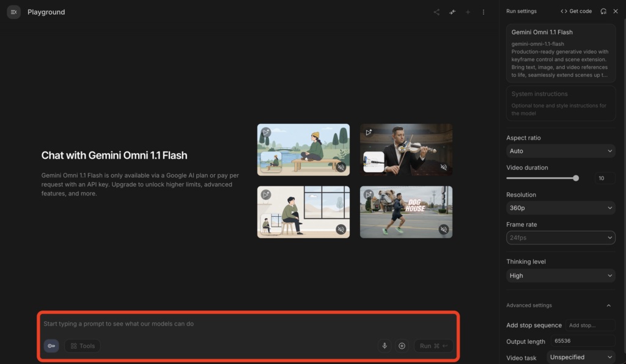Unmute the man on stool video
Viewport: 626px width, 364px height.
[x=341, y=229]
